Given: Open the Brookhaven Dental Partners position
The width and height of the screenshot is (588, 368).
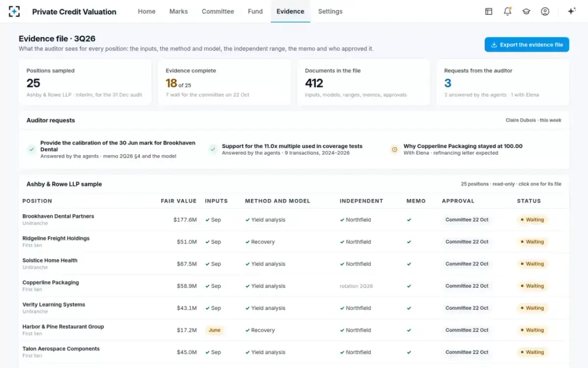Looking at the screenshot, I should pos(294,220).
